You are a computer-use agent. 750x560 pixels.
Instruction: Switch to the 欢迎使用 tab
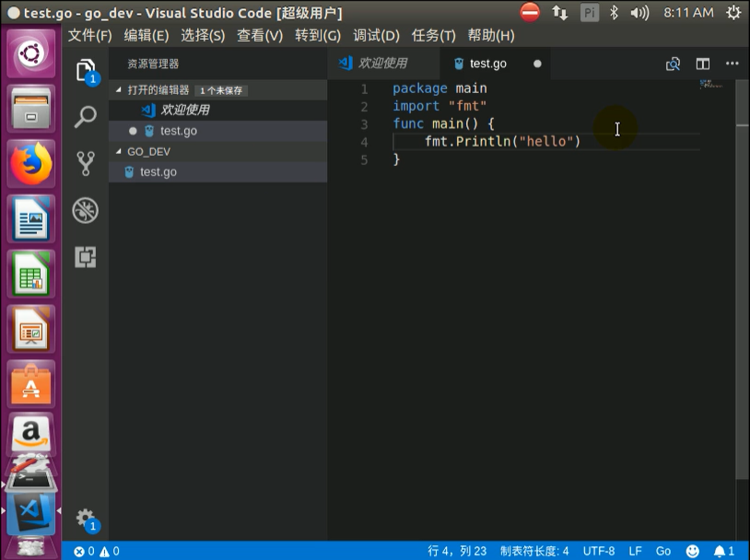point(383,64)
